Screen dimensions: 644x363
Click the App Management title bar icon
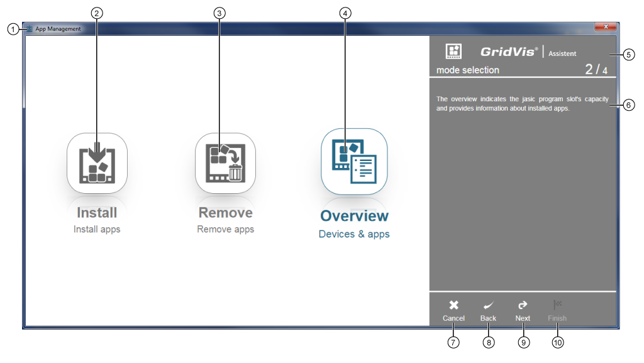pyautogui.click(x=29, y=29)
